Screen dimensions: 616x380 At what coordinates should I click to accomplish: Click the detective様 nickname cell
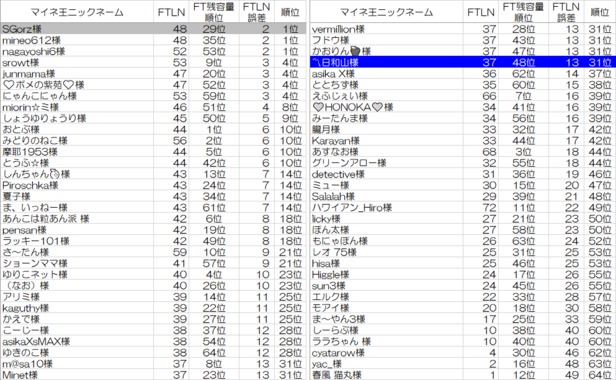click(x=386, y=174)
